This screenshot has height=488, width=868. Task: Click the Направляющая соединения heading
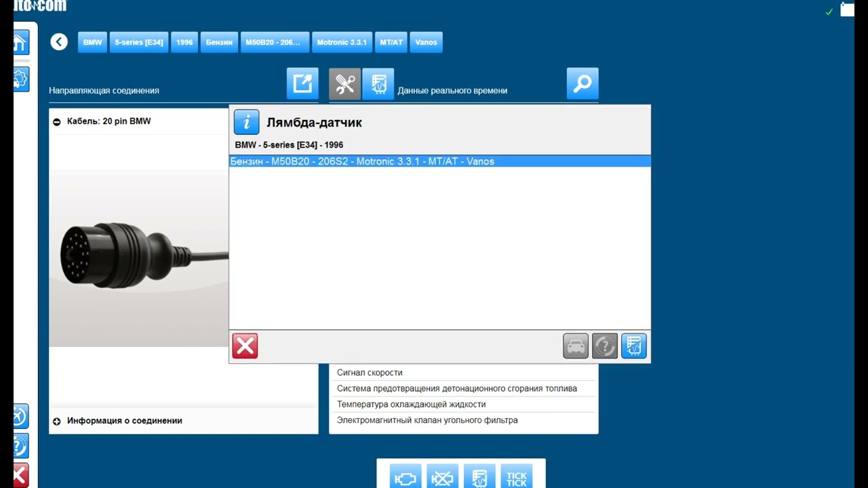click(x=104, y=90)
